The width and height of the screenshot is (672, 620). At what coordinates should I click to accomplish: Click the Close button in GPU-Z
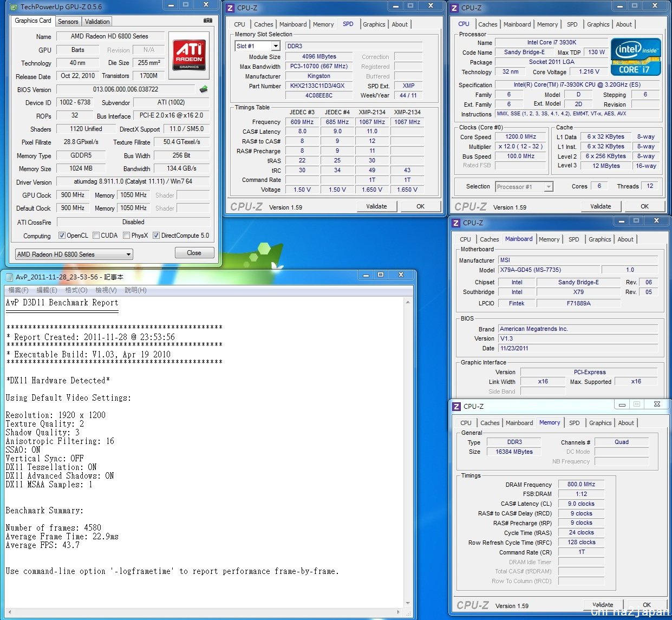tap(194, 253)
